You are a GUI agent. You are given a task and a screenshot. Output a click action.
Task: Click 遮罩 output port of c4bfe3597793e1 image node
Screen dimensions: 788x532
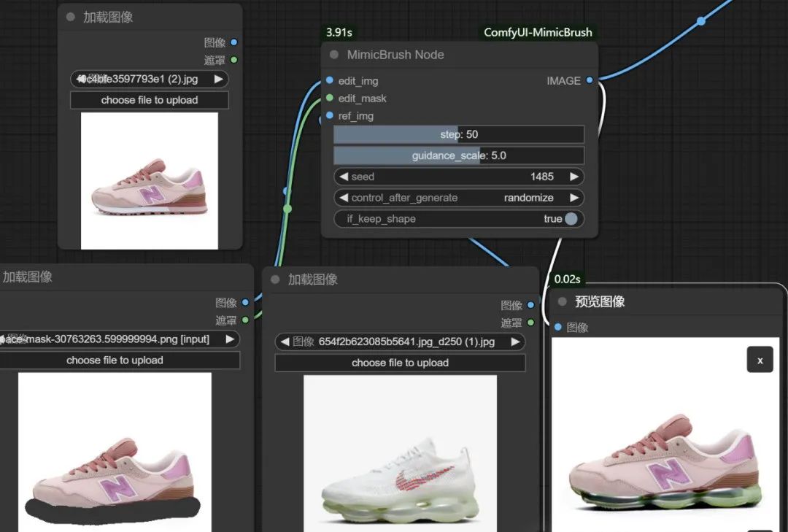pyautogui.click(x=233, y=60)
